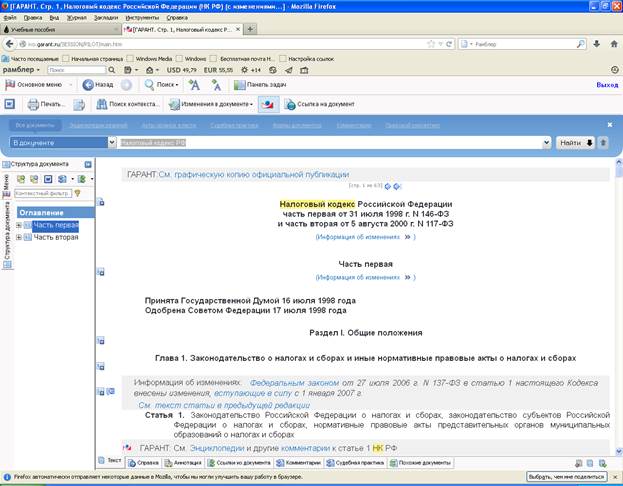This screenshot has height=486, width=623.
Task: Click the Контекстный фильтр field
Action: click(x=43, y=193)
